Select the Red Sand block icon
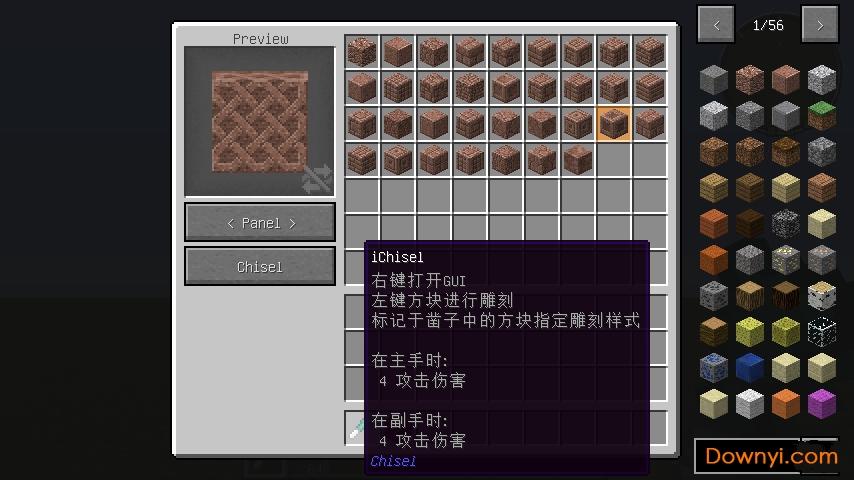 tap(713, 259)
